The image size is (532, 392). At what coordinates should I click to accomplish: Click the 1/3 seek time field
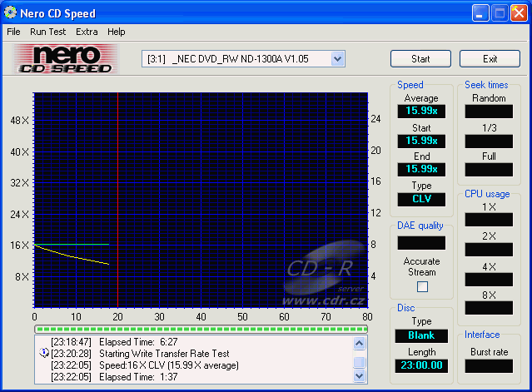(x=489, y=141)
